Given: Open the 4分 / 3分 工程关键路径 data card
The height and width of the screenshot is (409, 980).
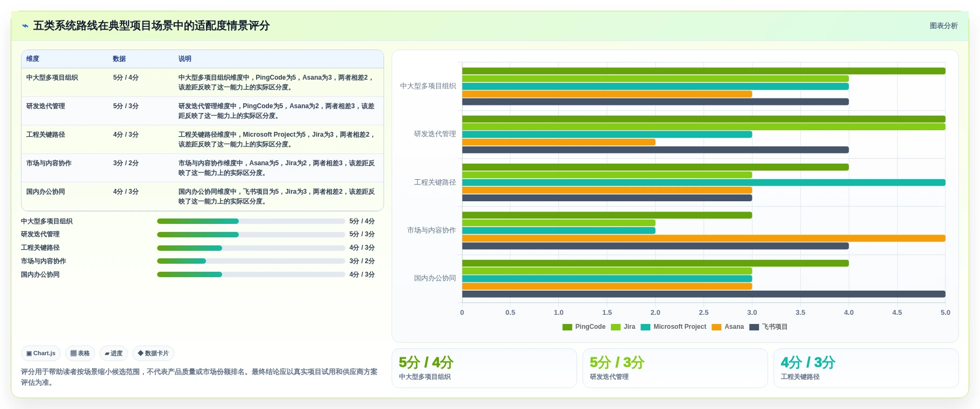Looking at the screenshot, I should click(x=866, y=368).
